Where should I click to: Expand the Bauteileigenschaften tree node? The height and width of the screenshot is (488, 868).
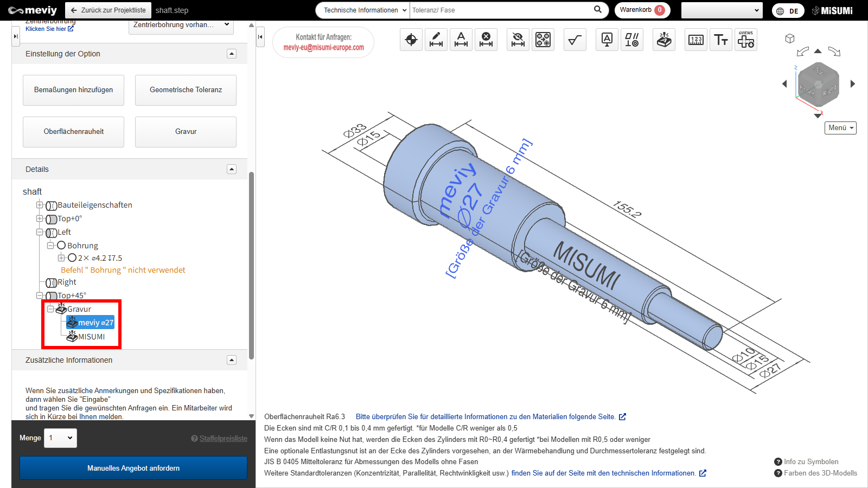pyautogui.click(x=40, y=205)
